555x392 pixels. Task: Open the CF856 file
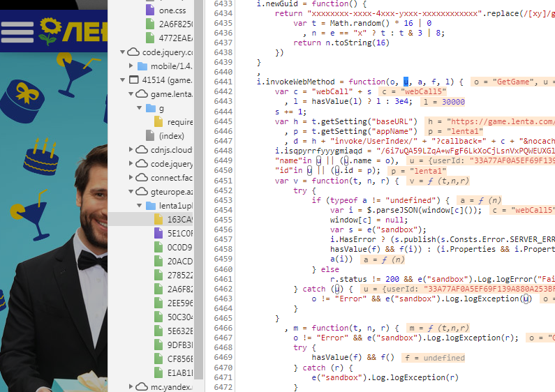(x=180, y=359)
